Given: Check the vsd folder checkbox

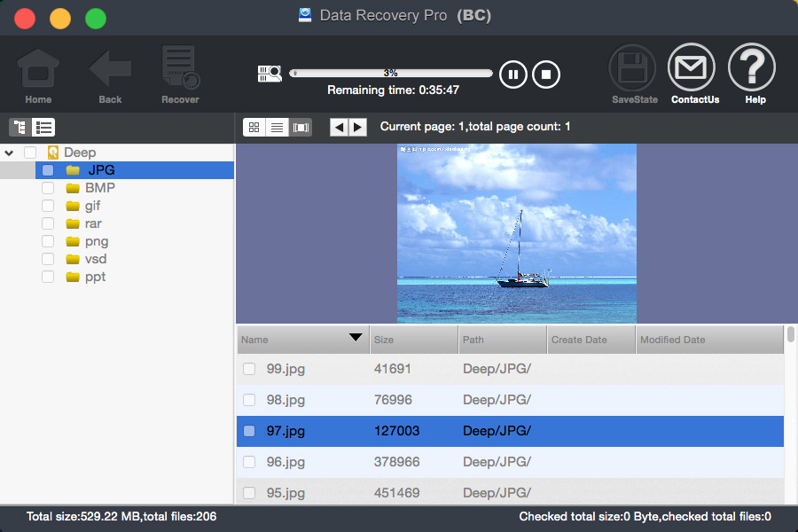Looking at the screenshot, I should coord(48,259).
